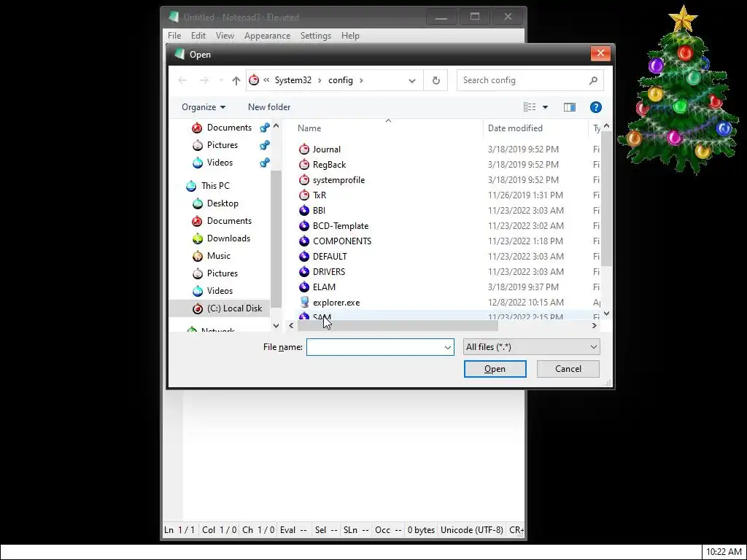Click the explorer.exe application icon
747x560 pixels.
[304, 302]
